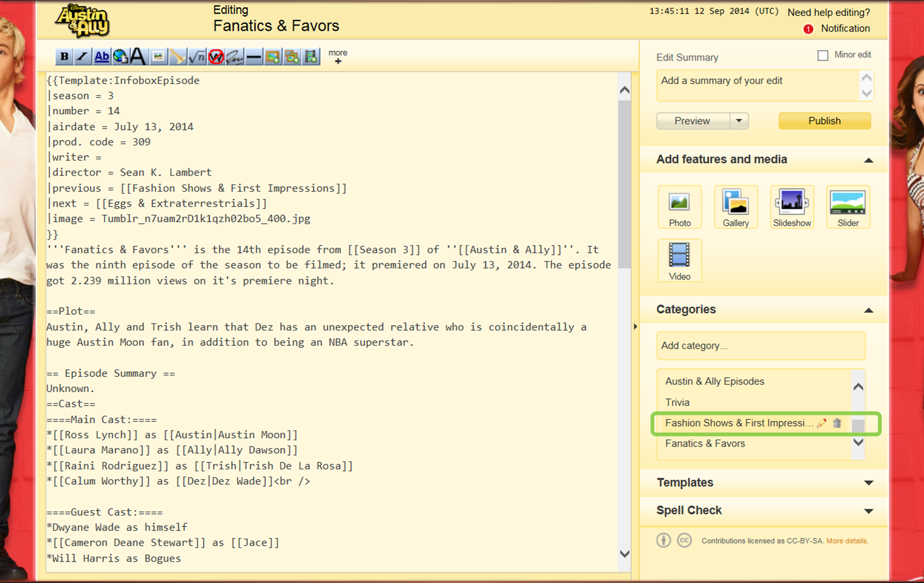Click add gallery toolbar icon

[x=292, y=56]
